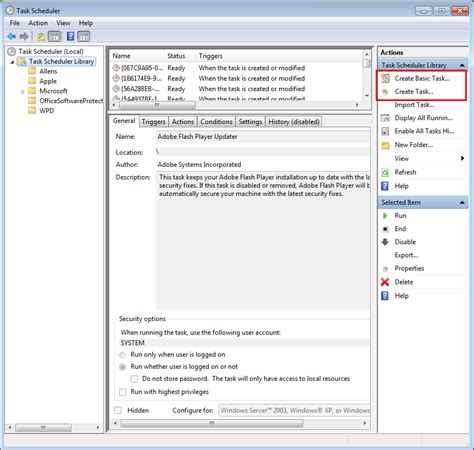Click the red Delete X icon
474x450 pixels.
pos(385,282)
